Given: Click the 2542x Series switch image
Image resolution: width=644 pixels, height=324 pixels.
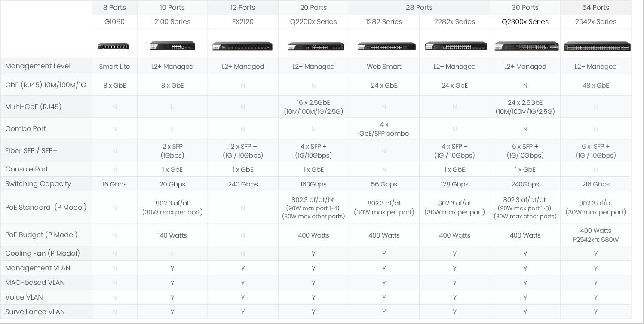Looking at the screenshot, I should point(597,46).
